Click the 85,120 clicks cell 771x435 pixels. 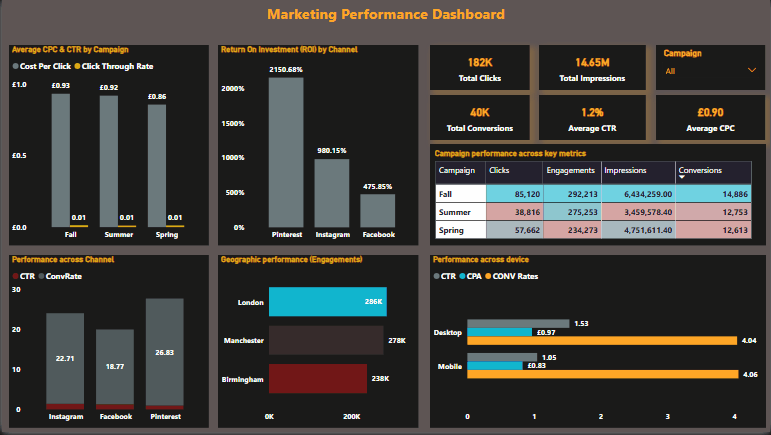514,194
